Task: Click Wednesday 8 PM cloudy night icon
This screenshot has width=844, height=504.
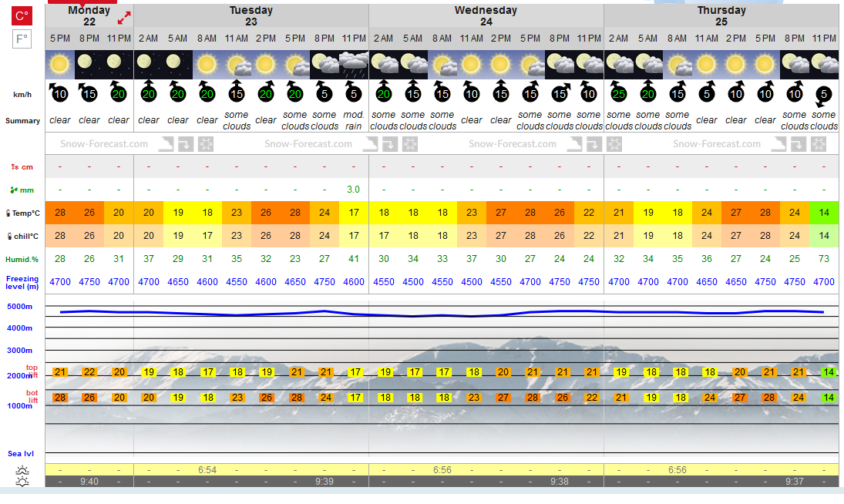Action: [x=560, y=65]
